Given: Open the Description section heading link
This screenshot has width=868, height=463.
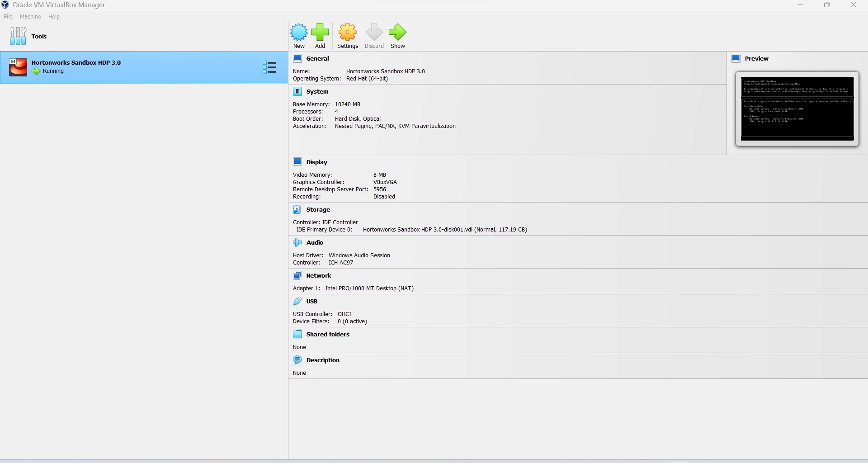Looking at the screenshot, I should pos(323,360).
